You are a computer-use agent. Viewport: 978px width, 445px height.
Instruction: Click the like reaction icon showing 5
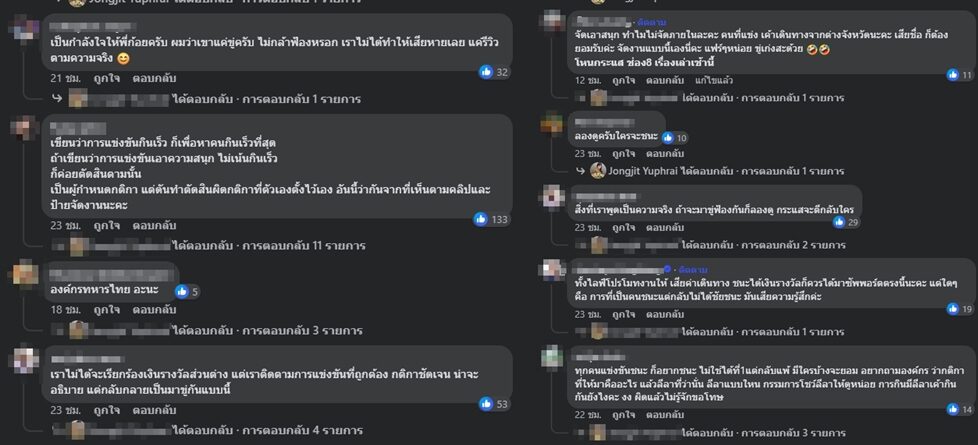coord(182,291)
